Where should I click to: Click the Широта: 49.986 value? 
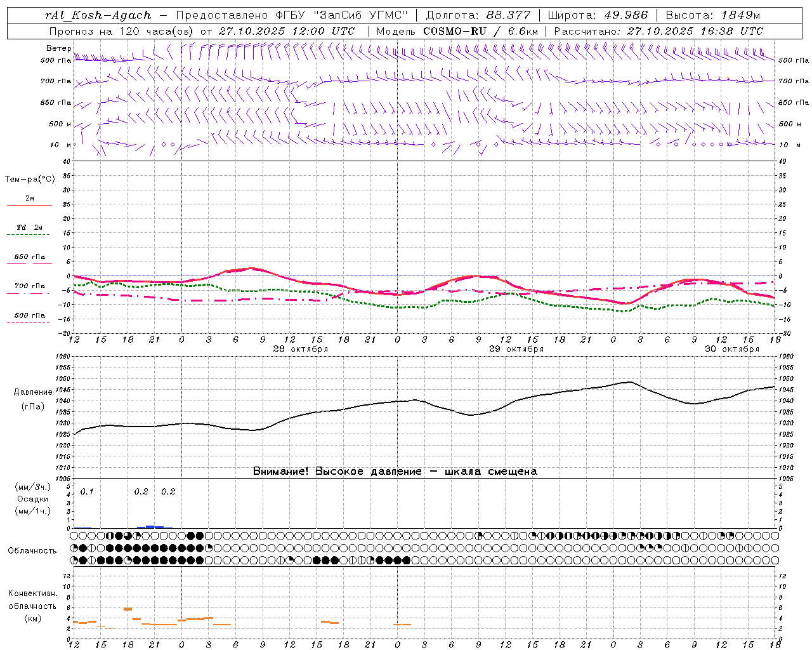[x=598, y=15]
